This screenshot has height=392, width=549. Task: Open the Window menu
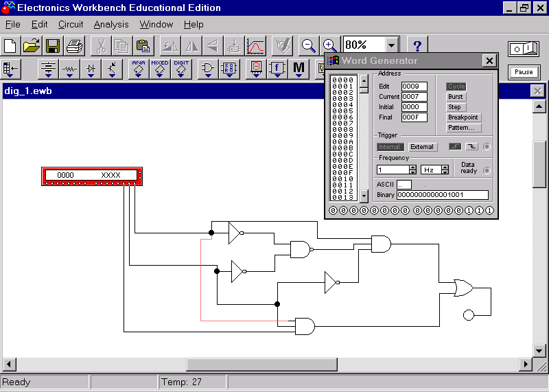coord(156,25)
